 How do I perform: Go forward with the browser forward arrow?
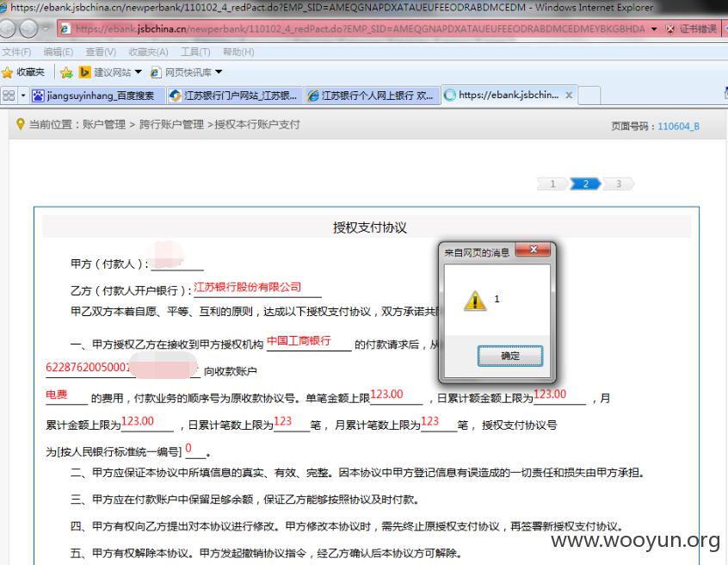[28, 28]
